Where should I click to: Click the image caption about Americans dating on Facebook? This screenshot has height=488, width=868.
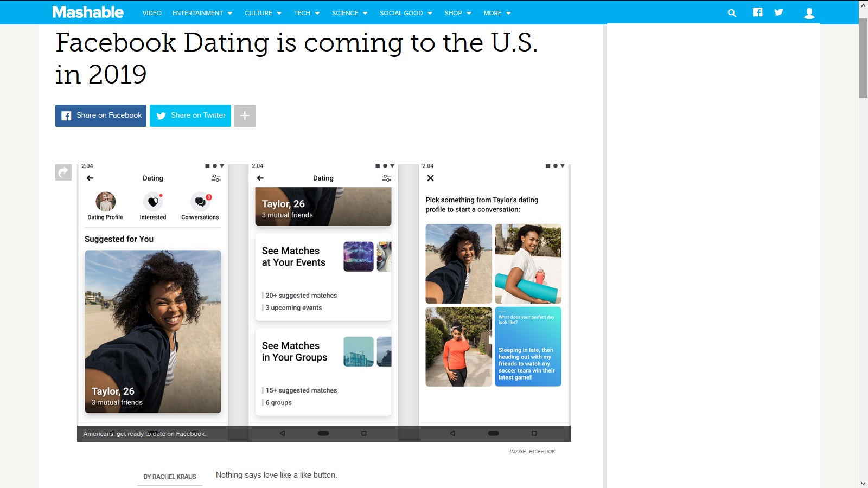point(145,434)
